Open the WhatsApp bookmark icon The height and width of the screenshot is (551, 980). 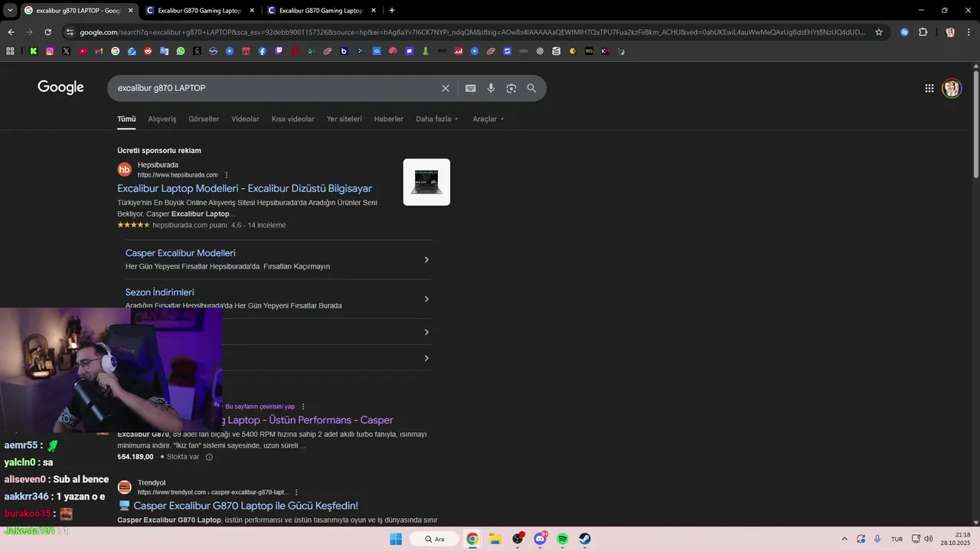point(181,51)
